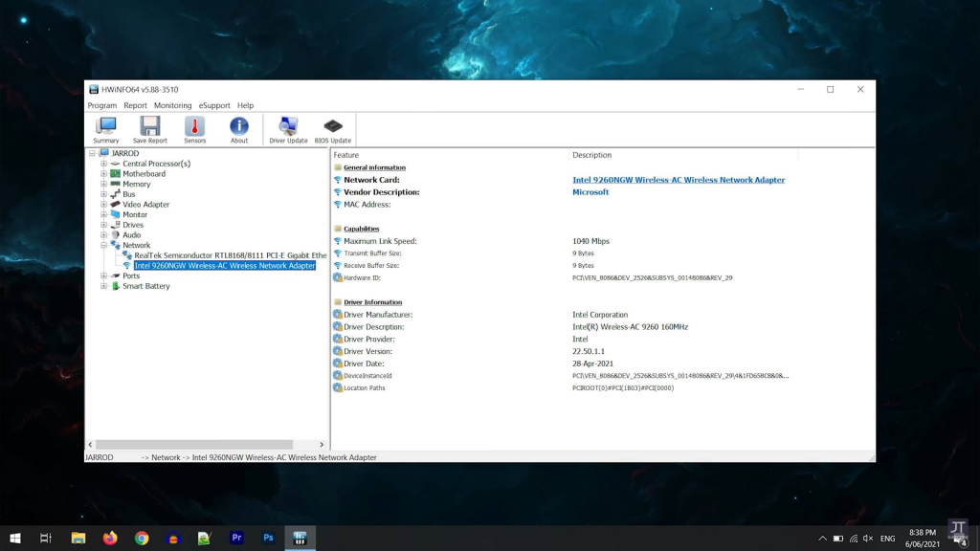Expand the Drives node
980x551 pixels.
coord(103,225)
